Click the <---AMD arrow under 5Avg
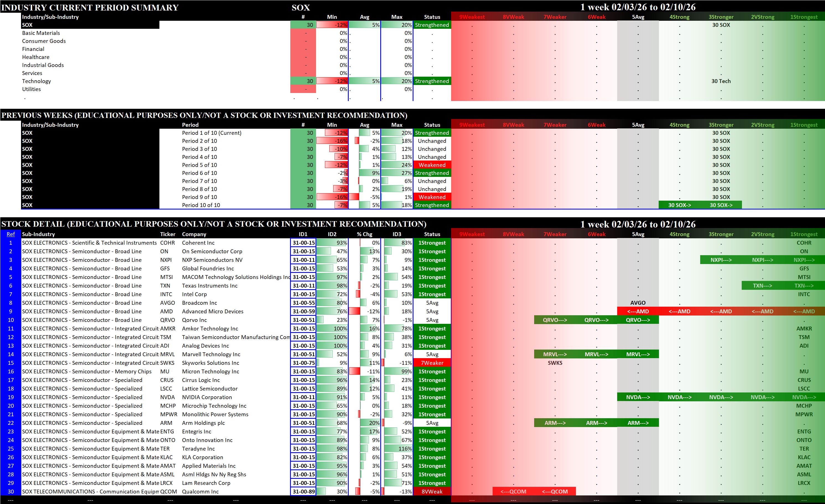This screenshot has height=504, width=825. point(638,311)
